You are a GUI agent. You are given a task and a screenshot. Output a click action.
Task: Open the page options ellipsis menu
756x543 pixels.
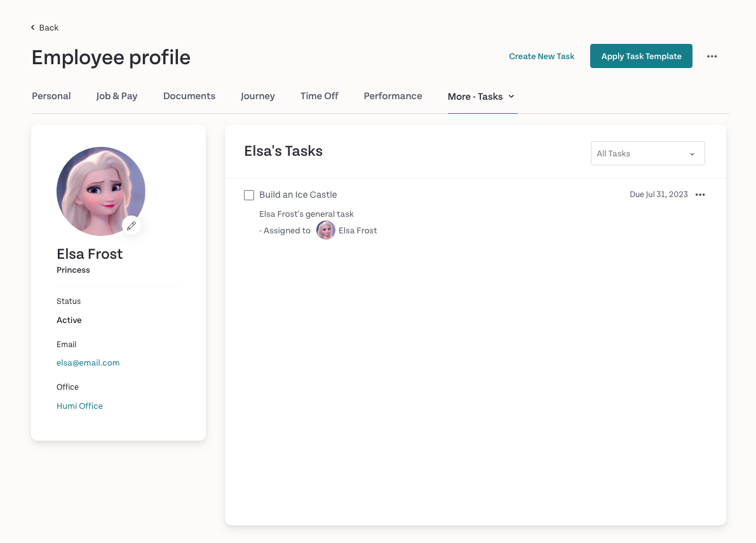coord(712,57)
